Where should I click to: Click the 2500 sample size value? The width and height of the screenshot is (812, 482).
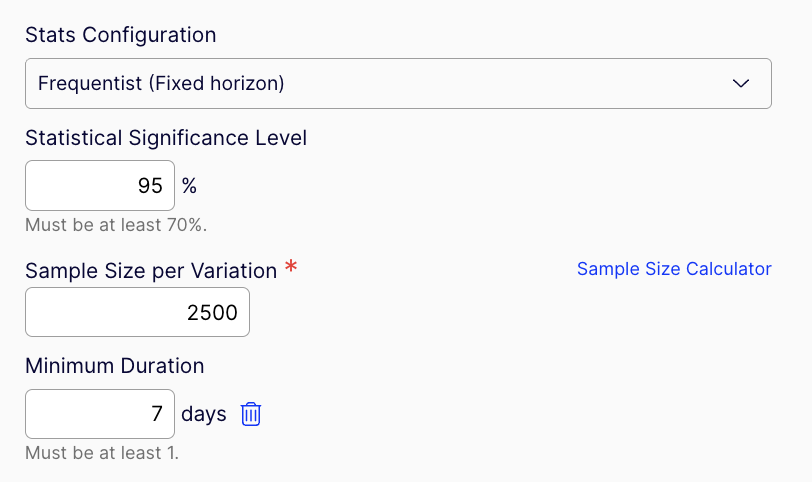click(212, 313)
